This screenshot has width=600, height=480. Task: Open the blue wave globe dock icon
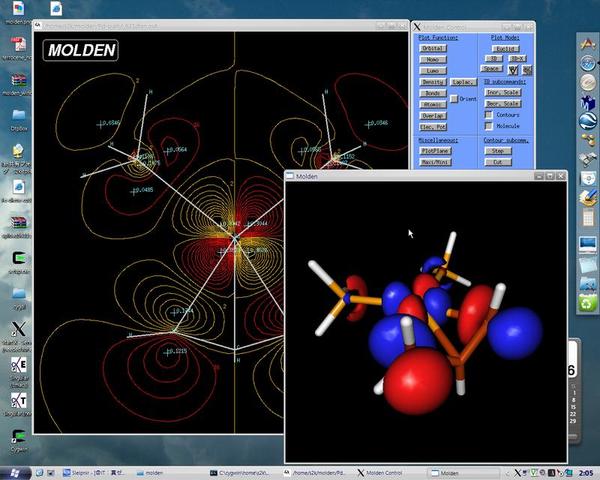tap(588, 122)
